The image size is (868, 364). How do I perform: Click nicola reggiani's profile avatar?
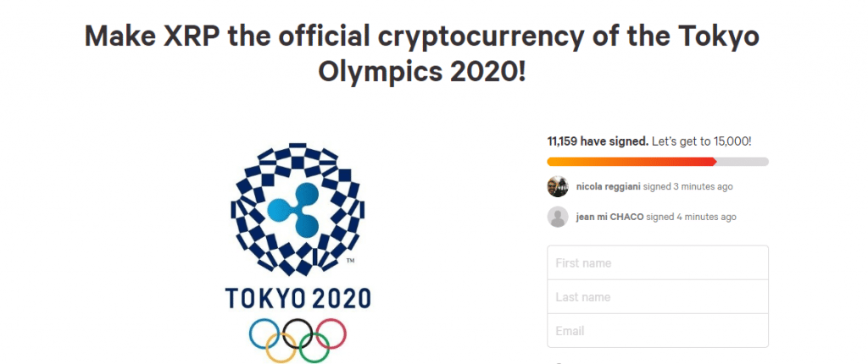[558, 186]
